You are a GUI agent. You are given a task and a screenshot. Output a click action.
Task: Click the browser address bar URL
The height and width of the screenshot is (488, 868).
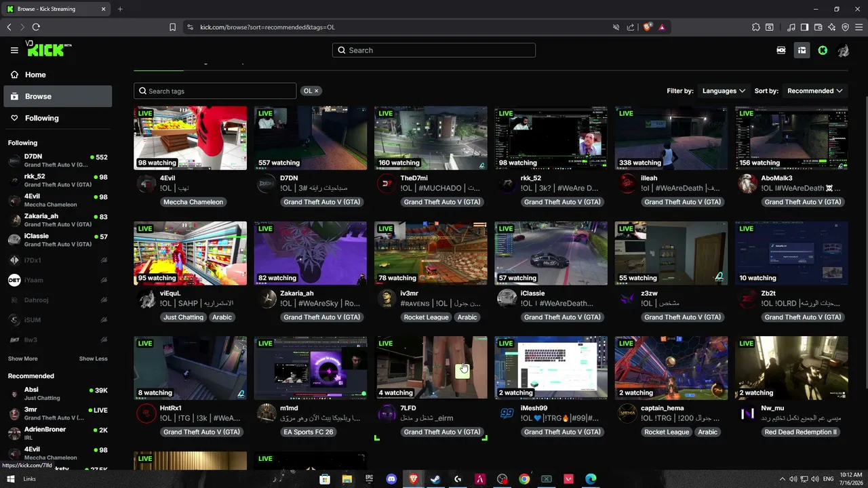tap(267, 27)
